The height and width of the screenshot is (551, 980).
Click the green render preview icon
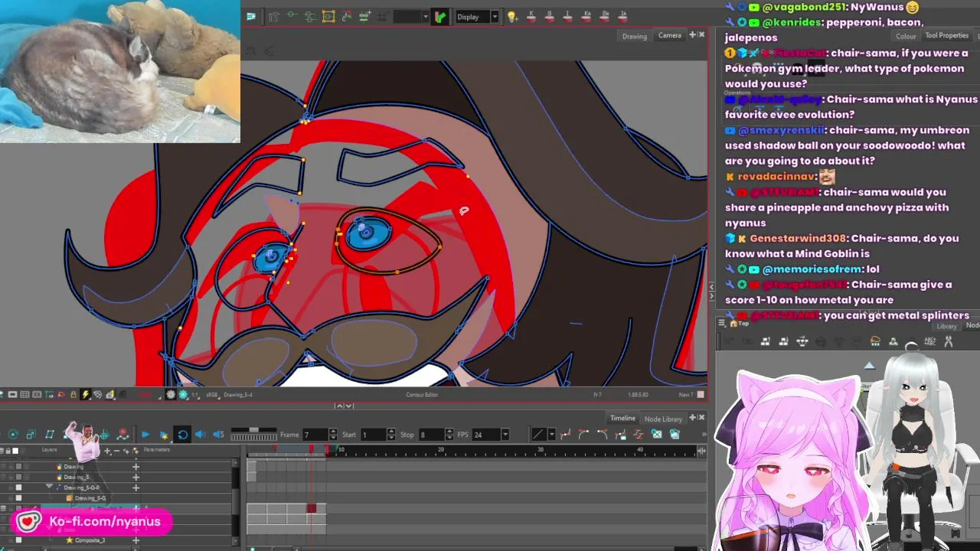click(440, 17)
